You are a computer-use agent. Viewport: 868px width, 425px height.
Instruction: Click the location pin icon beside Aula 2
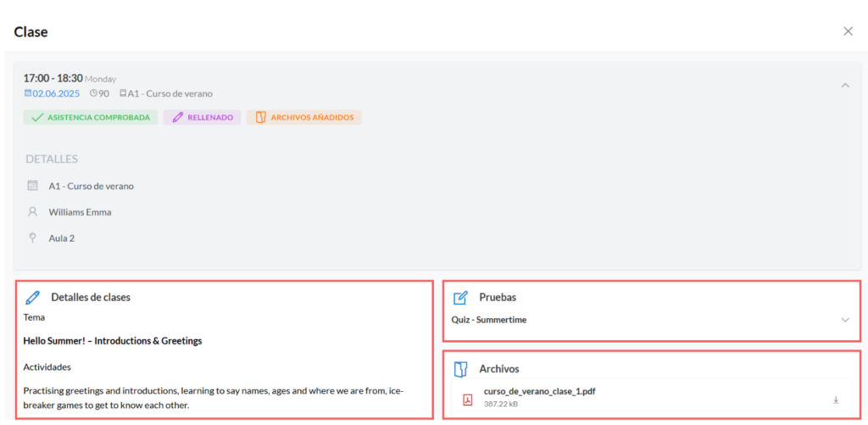point(33,238)
